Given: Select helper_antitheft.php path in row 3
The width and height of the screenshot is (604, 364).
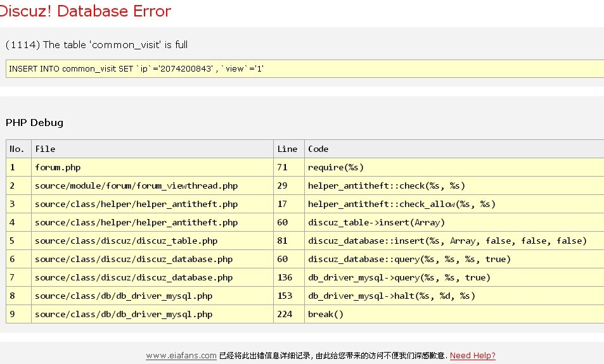Looking at the screenshot, I should [152, 204].
